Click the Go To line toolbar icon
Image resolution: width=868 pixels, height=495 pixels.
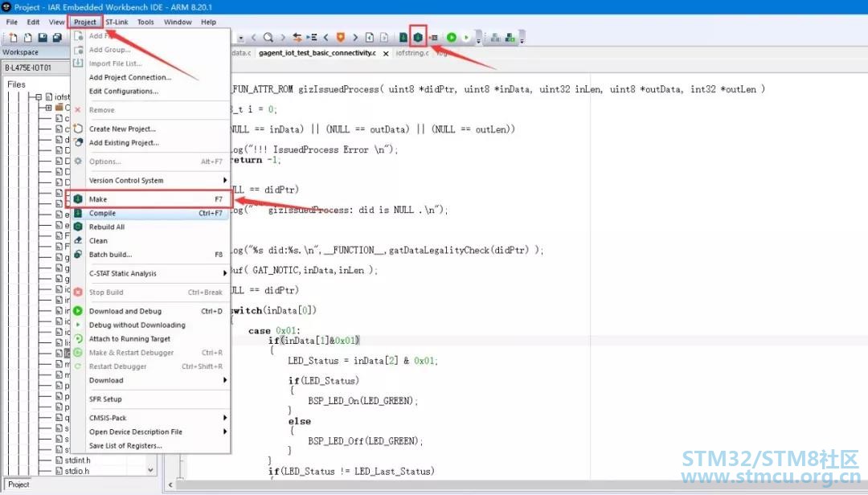point(312,38)
